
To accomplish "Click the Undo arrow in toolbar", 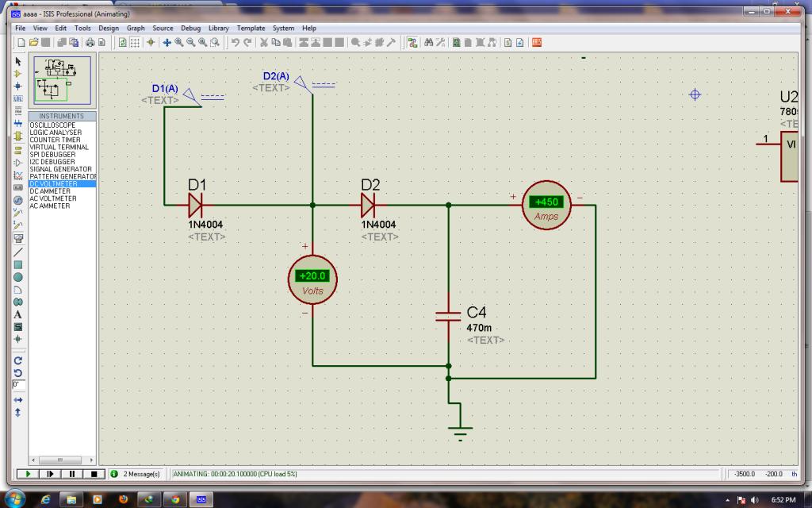I will click(236, 42).
